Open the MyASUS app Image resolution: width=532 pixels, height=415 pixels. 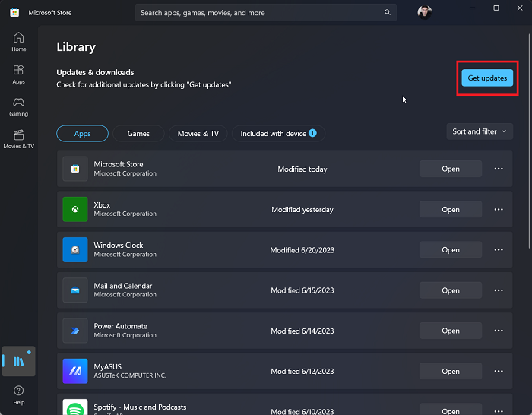451,371
